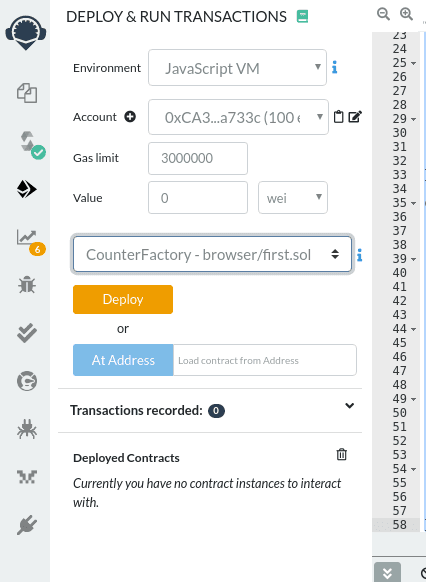426x582 pixels.
Task: Fold code at editor line 25
Action: pyautogui.click(x=413, y=63)
